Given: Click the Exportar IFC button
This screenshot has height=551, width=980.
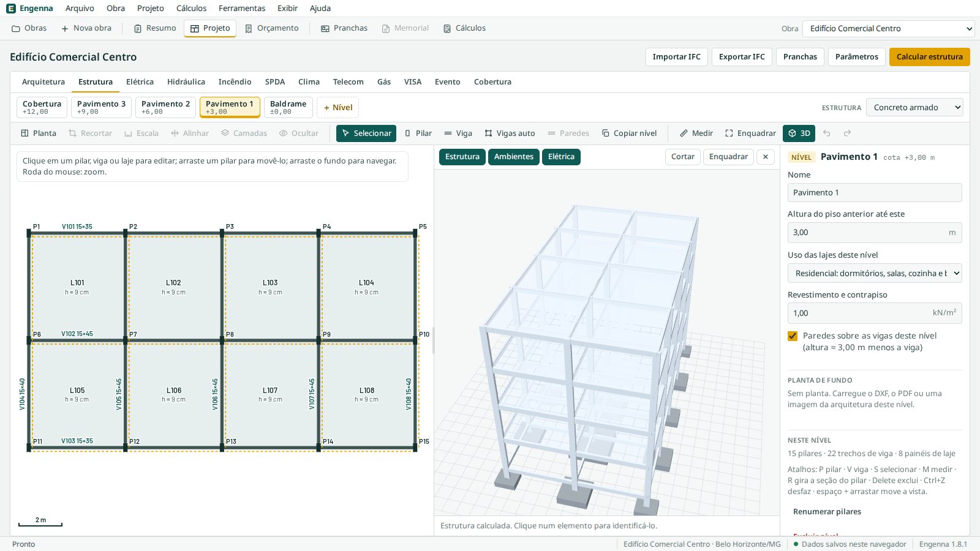Looking at the screenshot, I should coord(742,57).
